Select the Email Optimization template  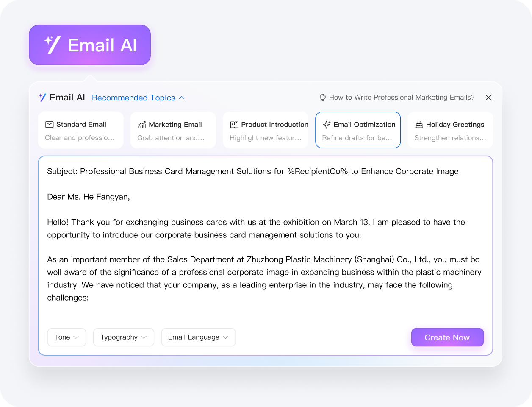click(x=358, y=130)
